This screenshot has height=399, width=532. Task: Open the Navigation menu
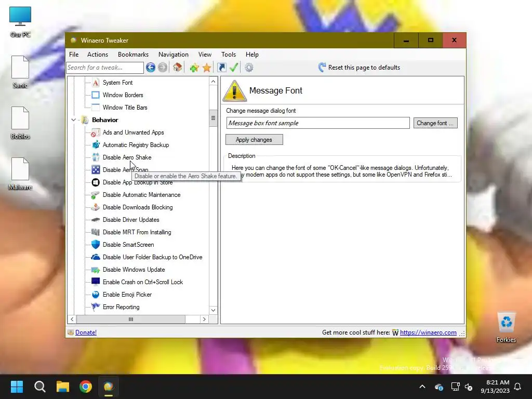pyautogui.click(x=174, y=54)
